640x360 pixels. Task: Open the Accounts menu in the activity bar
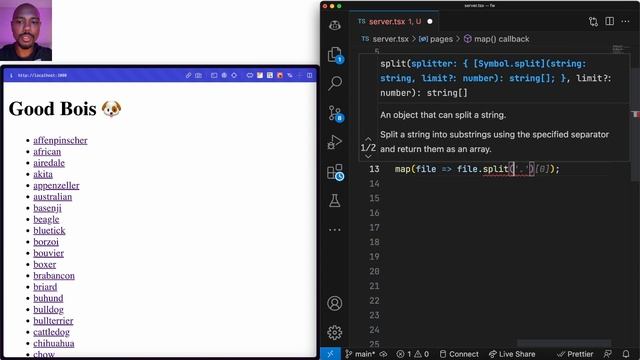tap(335, 303)
